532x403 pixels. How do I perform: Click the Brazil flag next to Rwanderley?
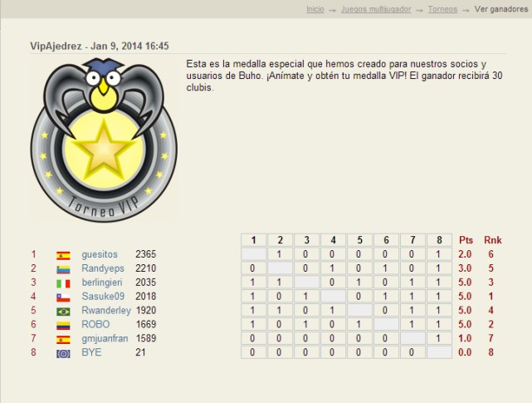tap(63, 312)
